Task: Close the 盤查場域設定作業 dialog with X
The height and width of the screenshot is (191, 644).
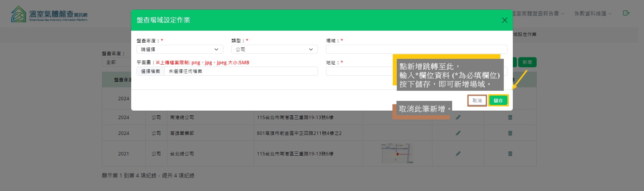Action: (504, 20)
